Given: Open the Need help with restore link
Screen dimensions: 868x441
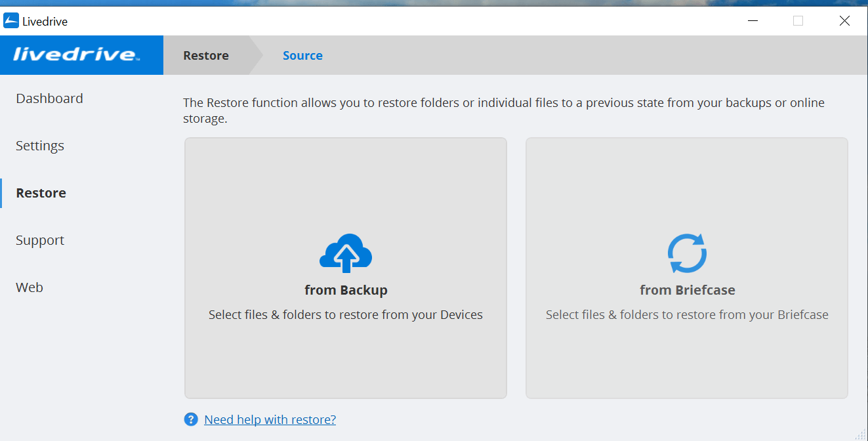Looking at the screenshot, I should tap(270, 419).
